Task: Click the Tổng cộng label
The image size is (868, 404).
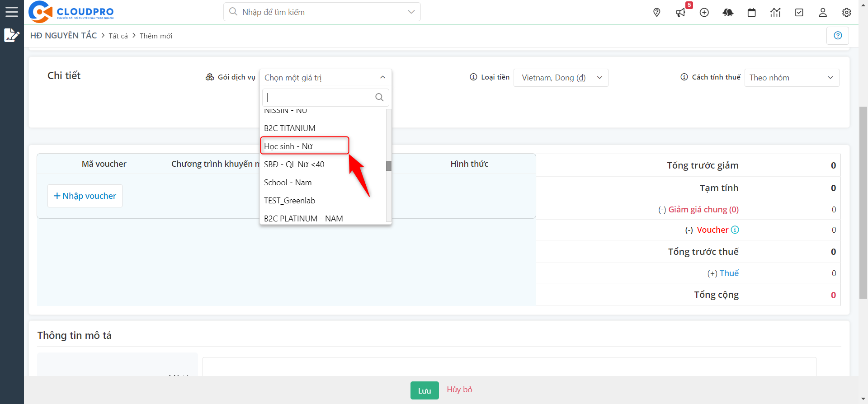Action: coord(716,295)
